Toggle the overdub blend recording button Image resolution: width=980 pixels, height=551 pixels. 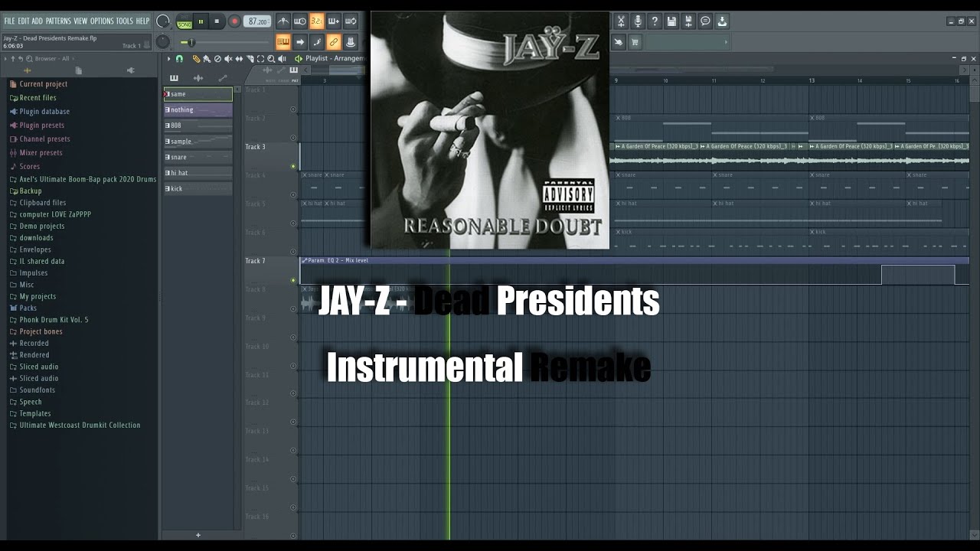tap(334, 21)
